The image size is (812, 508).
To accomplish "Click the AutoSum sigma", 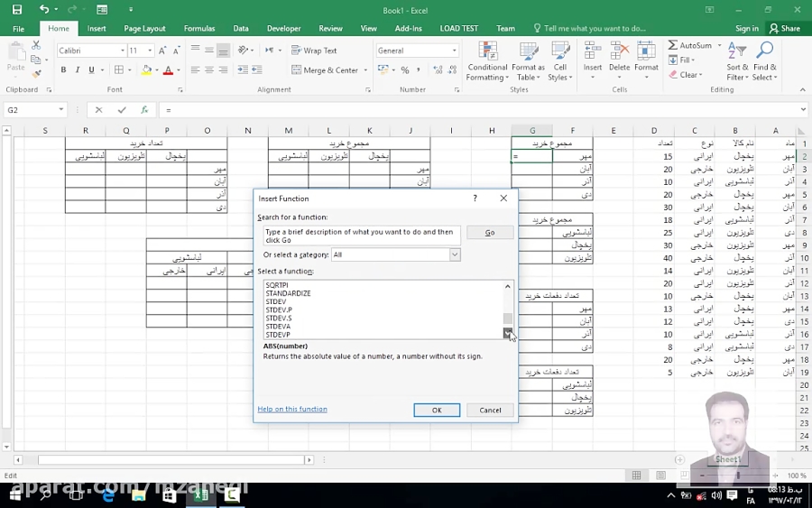I will 673,45.
